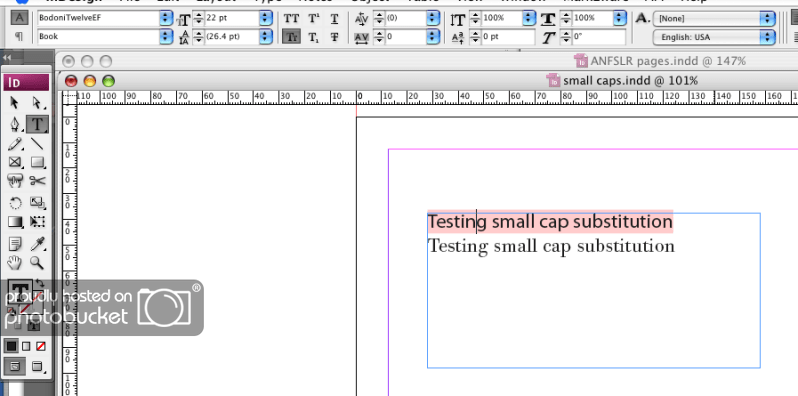
Task: Switch to Preview view mode
Action: tap(37, 366)
